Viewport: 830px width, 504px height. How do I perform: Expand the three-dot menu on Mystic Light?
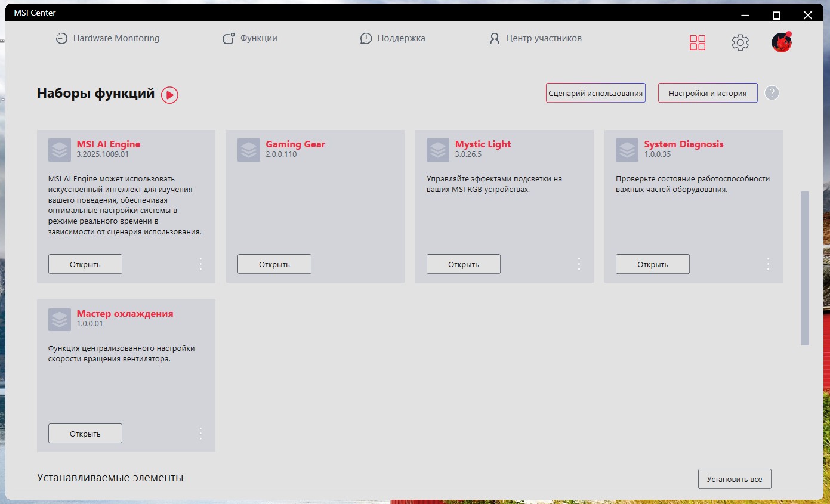(579, 264)
